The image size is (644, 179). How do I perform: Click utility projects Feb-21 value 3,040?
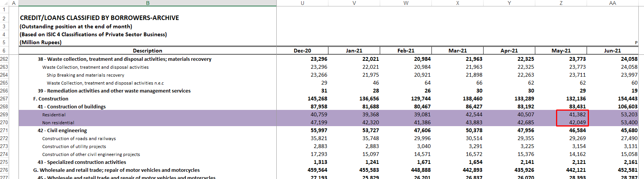click(x=424, y=146)
